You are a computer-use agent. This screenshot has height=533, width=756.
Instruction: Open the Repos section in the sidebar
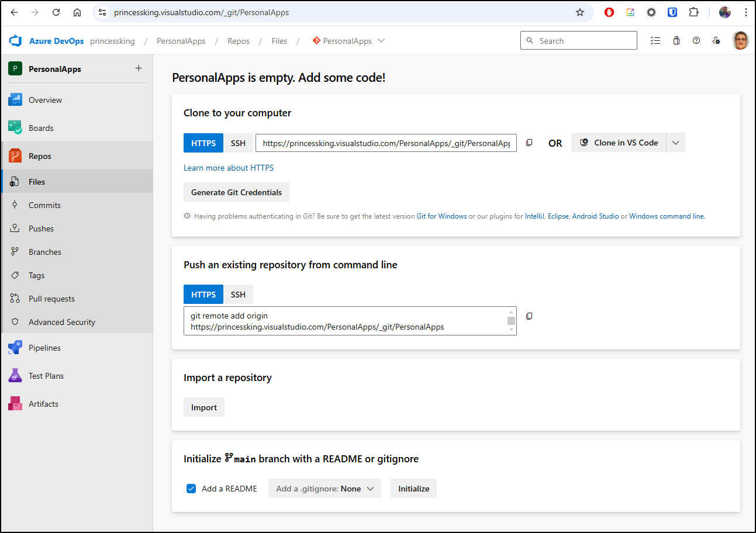point(77,156)
